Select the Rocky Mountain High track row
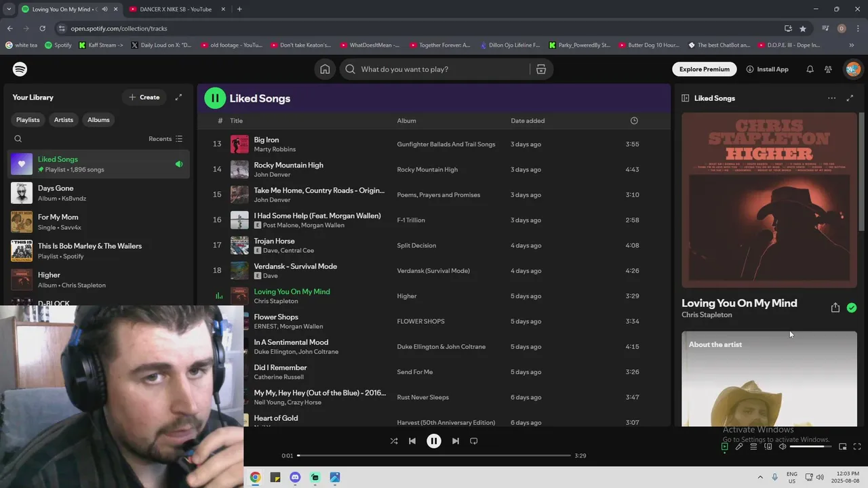Viewport: 868px width, 488px height. click(433, 169)
